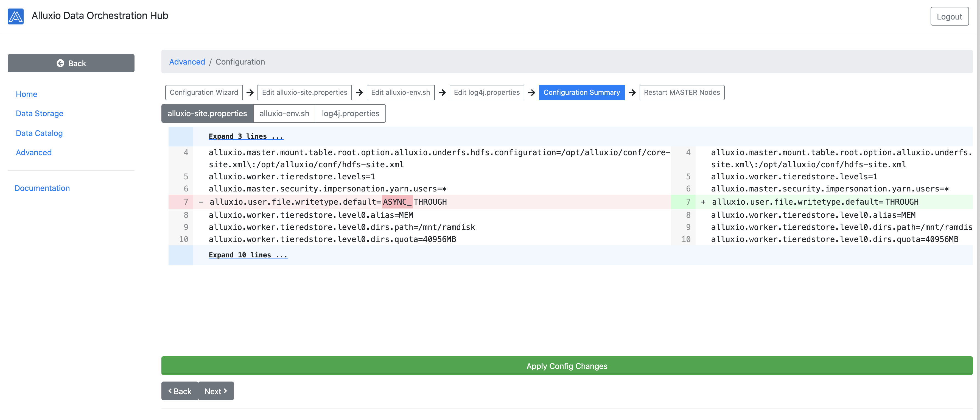
Task: Click left-side line dirs.quota=40956MB
Action: [x=332, y=240]
